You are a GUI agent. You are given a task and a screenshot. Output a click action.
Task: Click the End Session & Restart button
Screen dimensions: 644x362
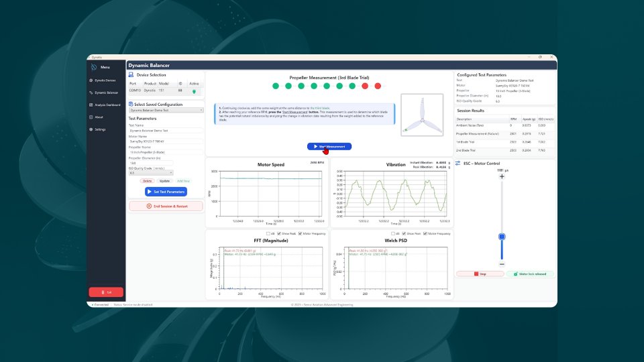click(166, 206)
